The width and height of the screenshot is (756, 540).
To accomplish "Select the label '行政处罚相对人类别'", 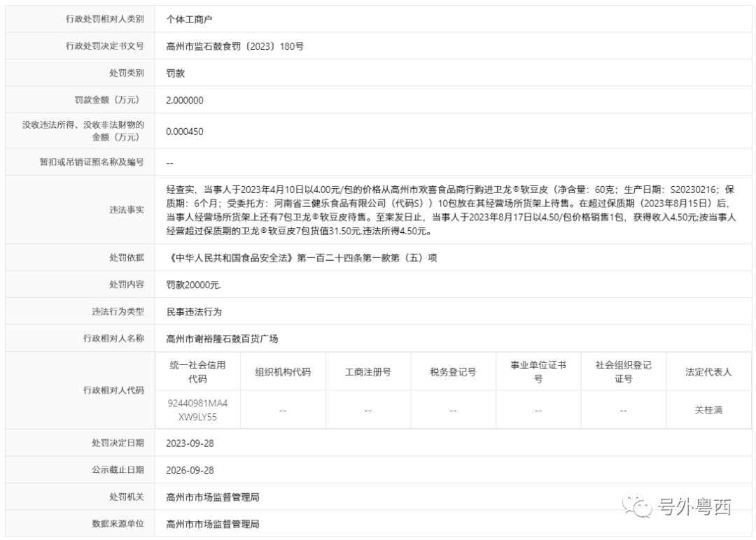I will pos(104,20).
